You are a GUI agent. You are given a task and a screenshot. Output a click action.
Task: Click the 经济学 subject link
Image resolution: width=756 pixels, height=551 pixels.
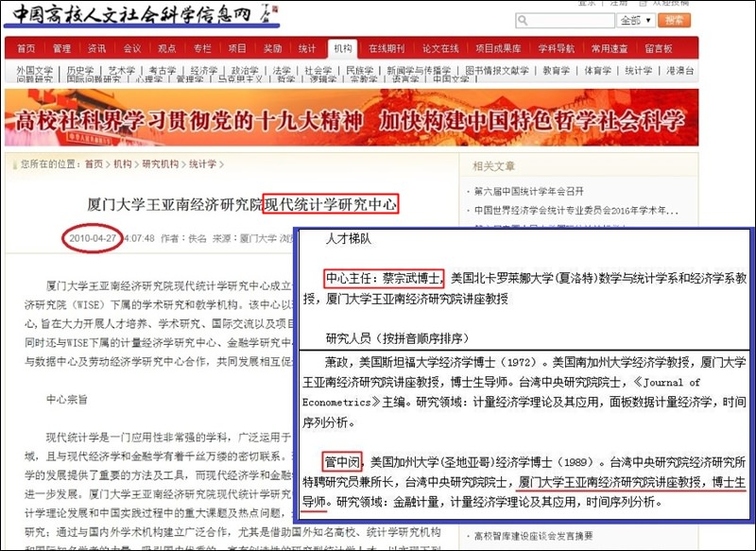pos(204,70)
